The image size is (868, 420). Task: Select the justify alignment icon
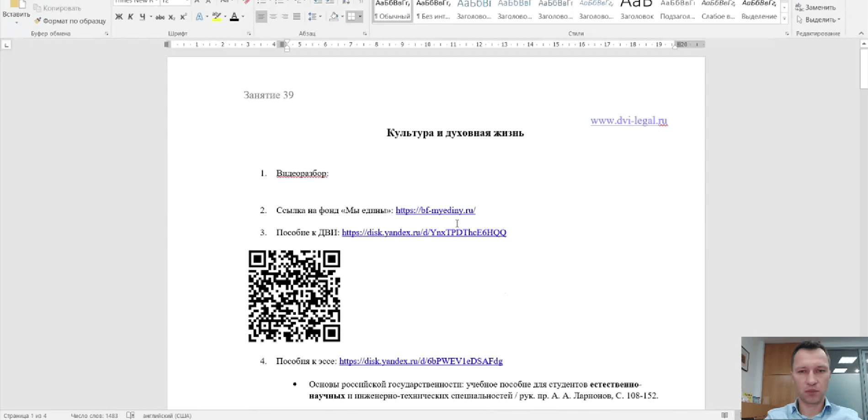point(296,16)
